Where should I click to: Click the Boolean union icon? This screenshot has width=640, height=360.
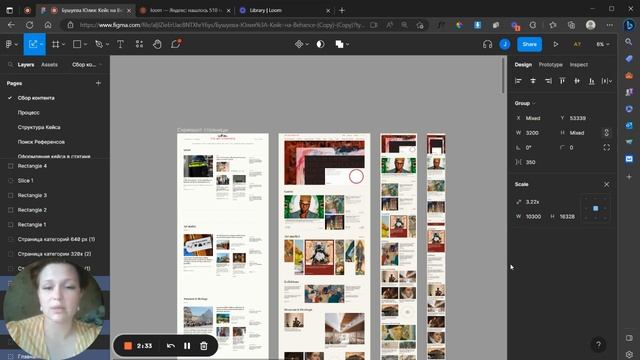pyautogui.click(x=339, y=44)
